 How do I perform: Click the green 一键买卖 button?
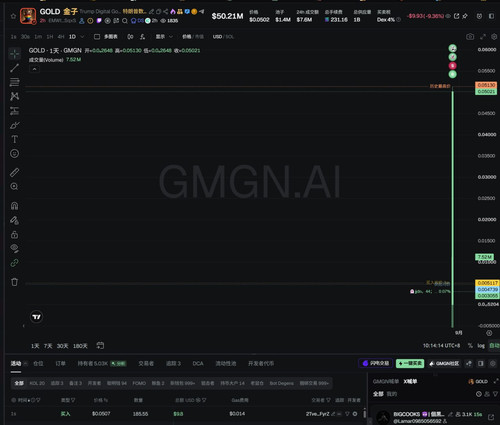(x=410, y=363)
